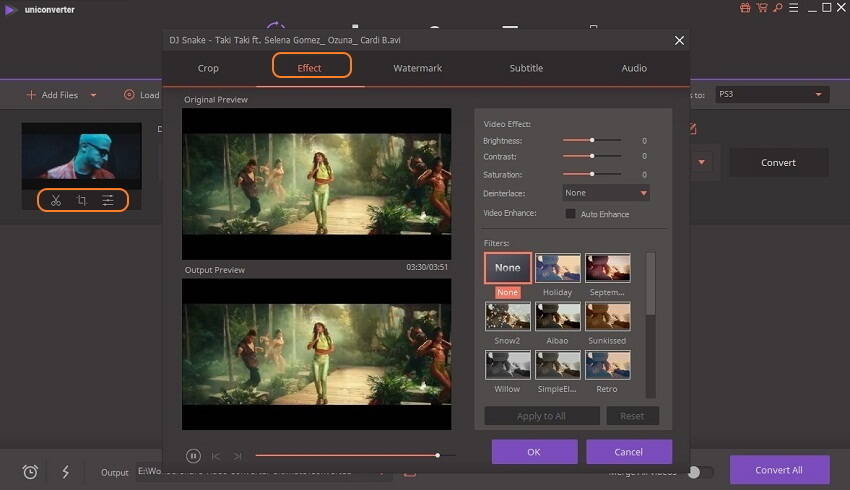
Task: Apply the Aibao filter
Action: [558, 316]
